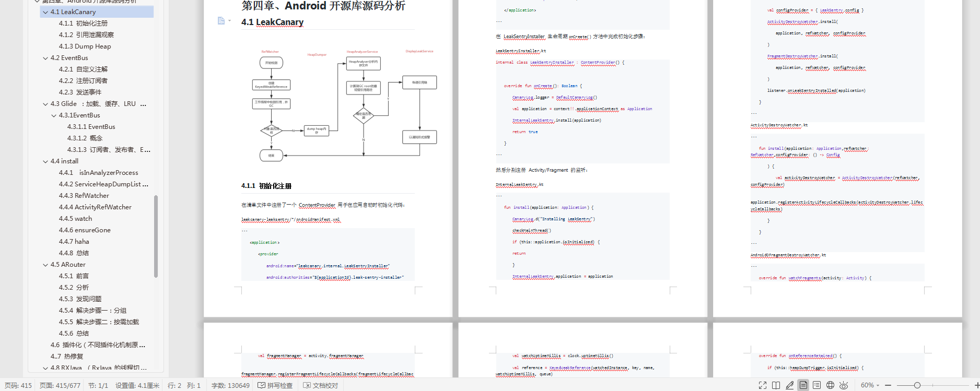
Task: Collapse the 4.1 LeakCanary outline node
Action: coord(45,12)
